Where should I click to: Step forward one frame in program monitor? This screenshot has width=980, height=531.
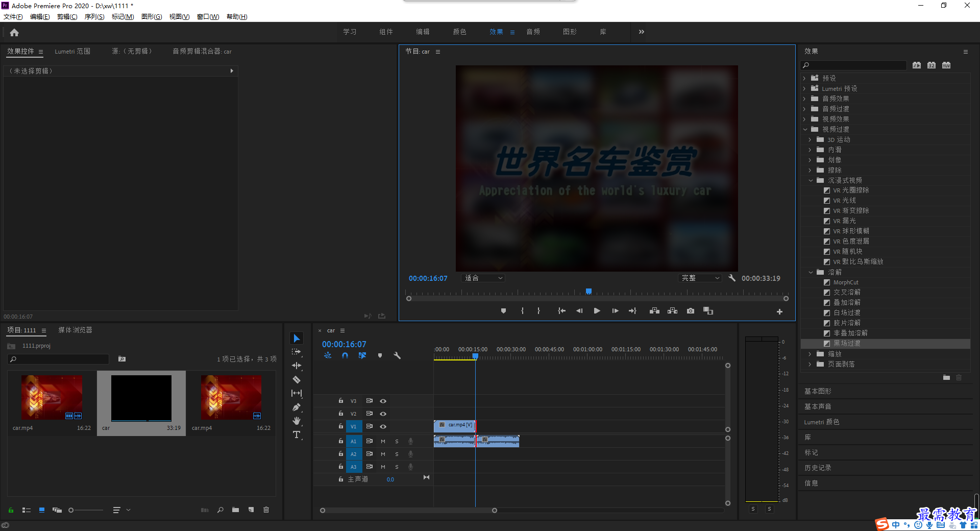pyautogui.click(x=615, y=311)
